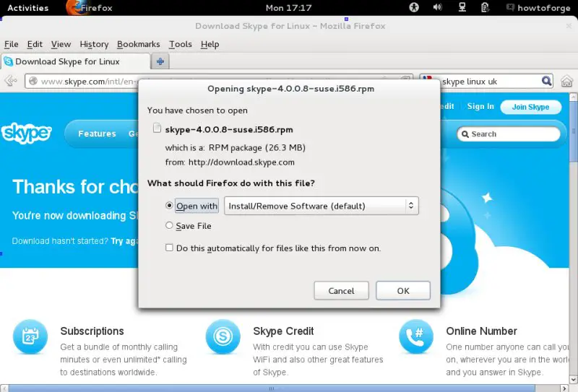Open the Edit menu
578x392 pixels.
click(x=35, y=44)
